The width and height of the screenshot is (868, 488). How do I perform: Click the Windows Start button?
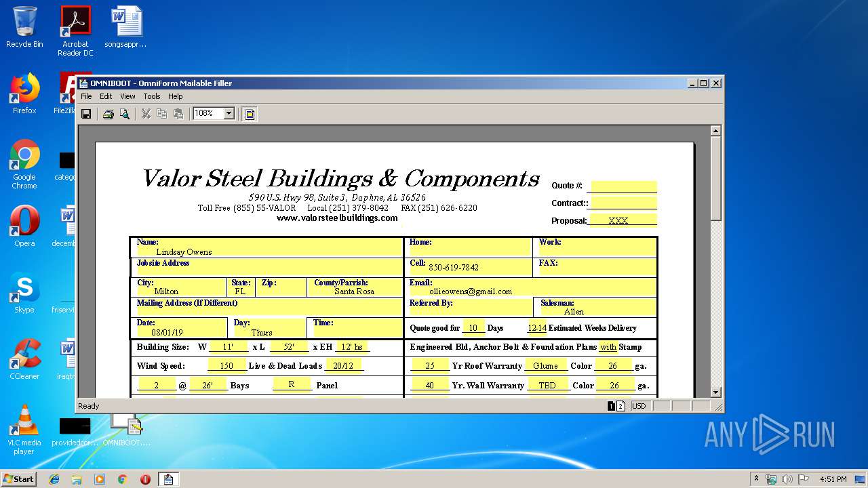[18, 479]
